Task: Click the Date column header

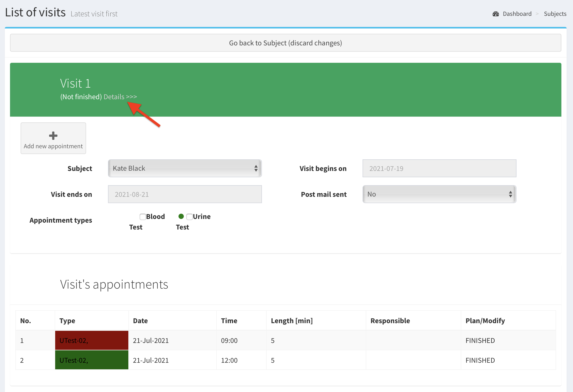Action: click(x=140, y=321)
